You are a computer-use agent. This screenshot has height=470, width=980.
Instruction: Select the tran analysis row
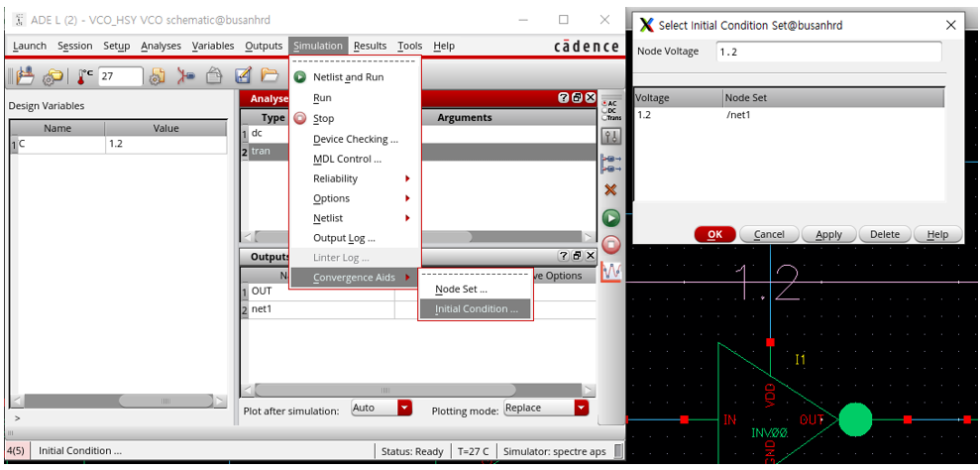(x=419, y=151)
